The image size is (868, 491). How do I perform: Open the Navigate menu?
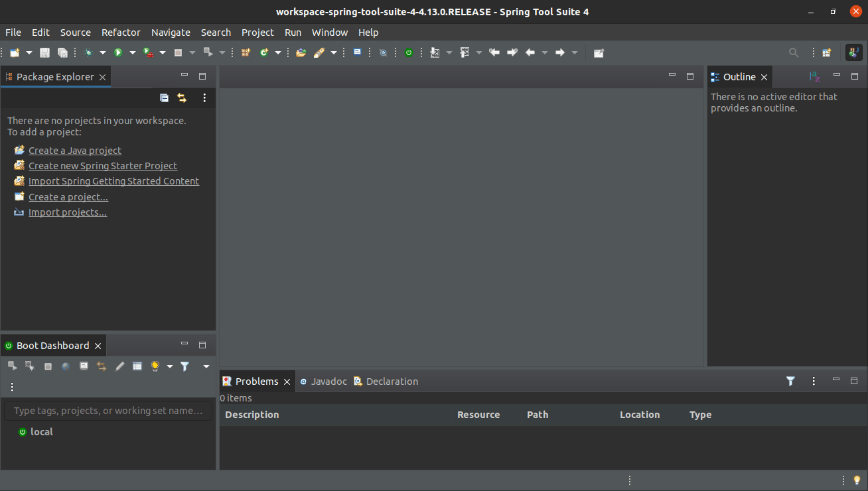(171, 33)
